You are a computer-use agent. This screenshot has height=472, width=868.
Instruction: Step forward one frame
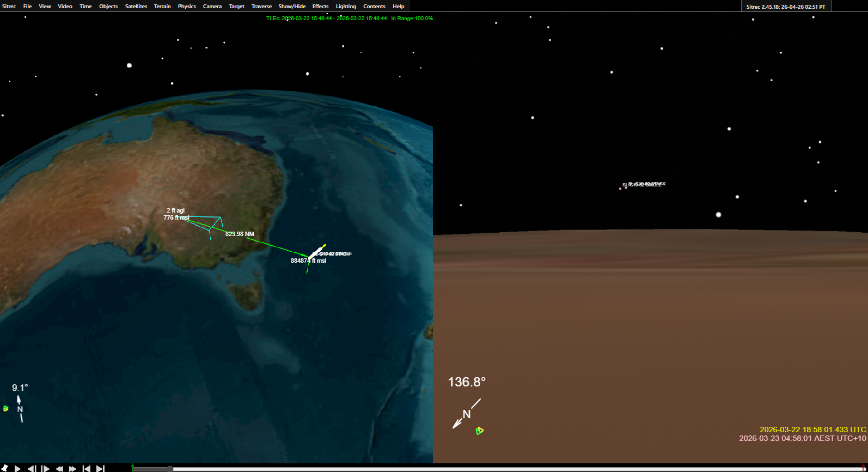point(45,468)
